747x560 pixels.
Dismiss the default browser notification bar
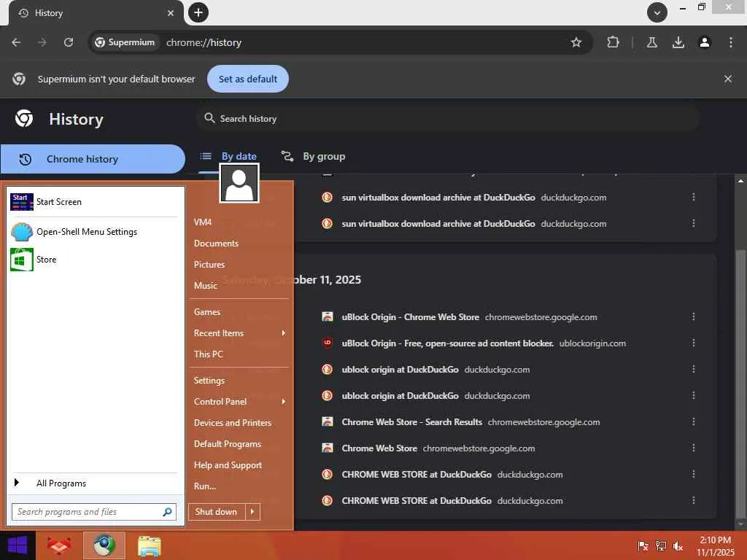727,79
